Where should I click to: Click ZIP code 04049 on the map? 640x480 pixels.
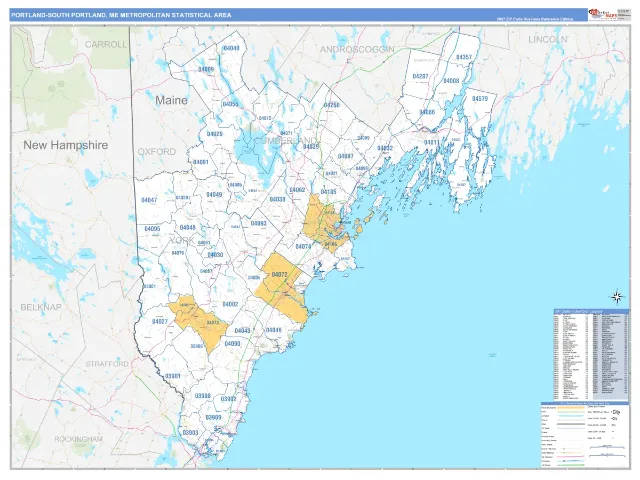214,195
